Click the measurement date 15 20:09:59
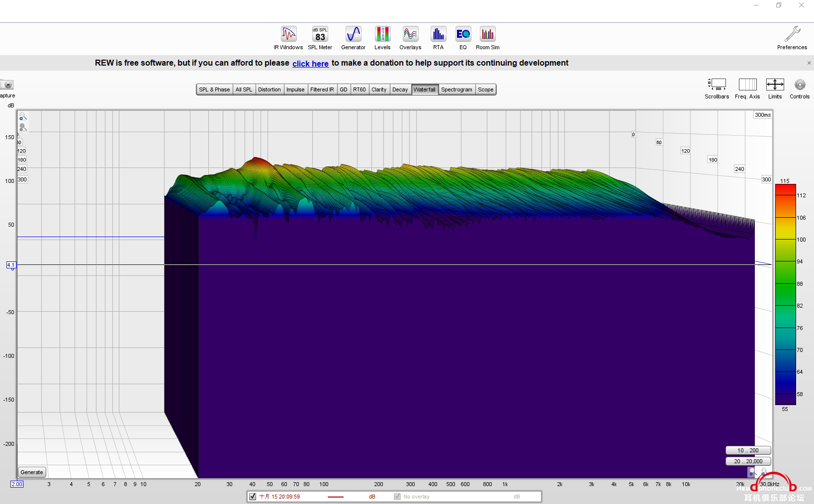This screenshot has width=814, height=504. pos(279,497)
